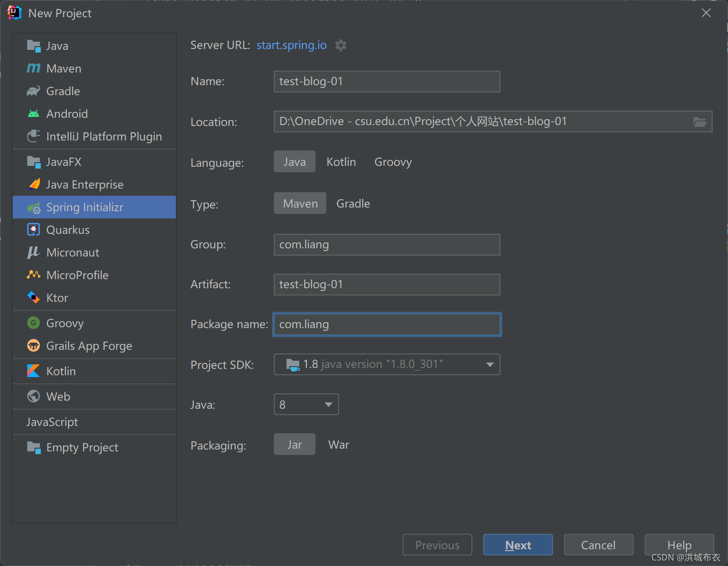Click the Grails App Forge icon
This screenshot has width=728, height=566.
tap(34, 346)
